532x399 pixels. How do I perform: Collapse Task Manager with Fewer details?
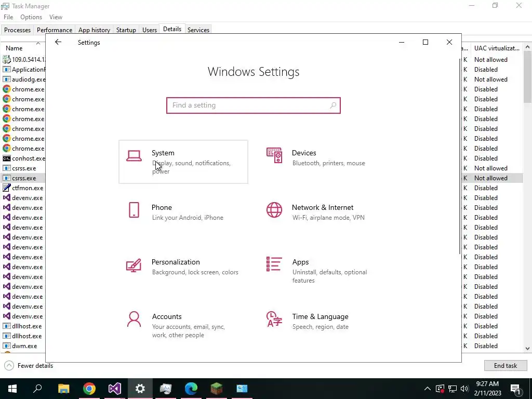pyautogui.click(x=29, y=365)
